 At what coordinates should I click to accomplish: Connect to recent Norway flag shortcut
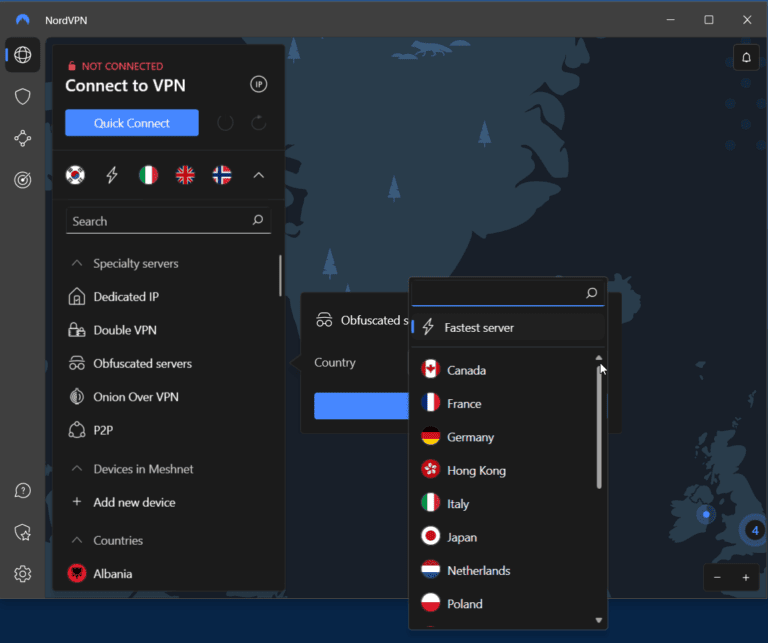point(222,175)
